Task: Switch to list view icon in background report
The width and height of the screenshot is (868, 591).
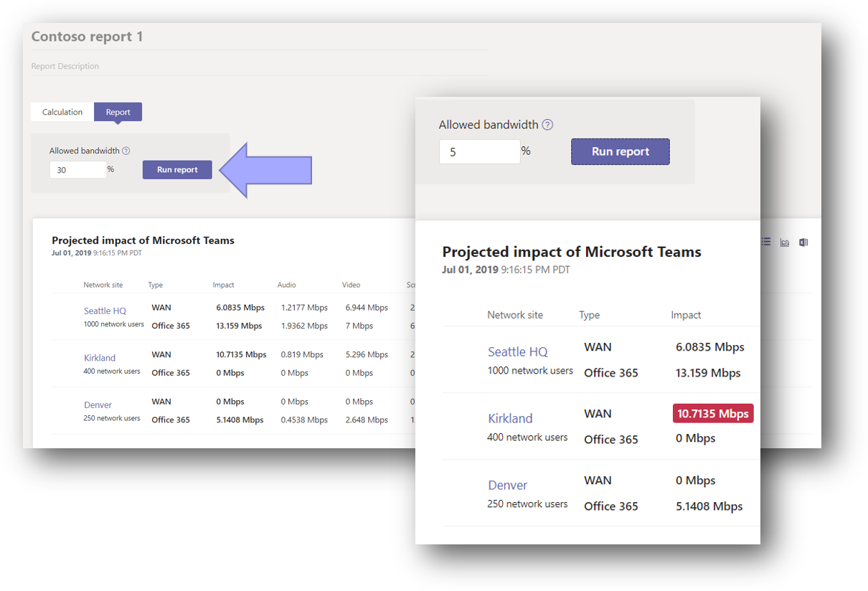Action: point(766,242)
